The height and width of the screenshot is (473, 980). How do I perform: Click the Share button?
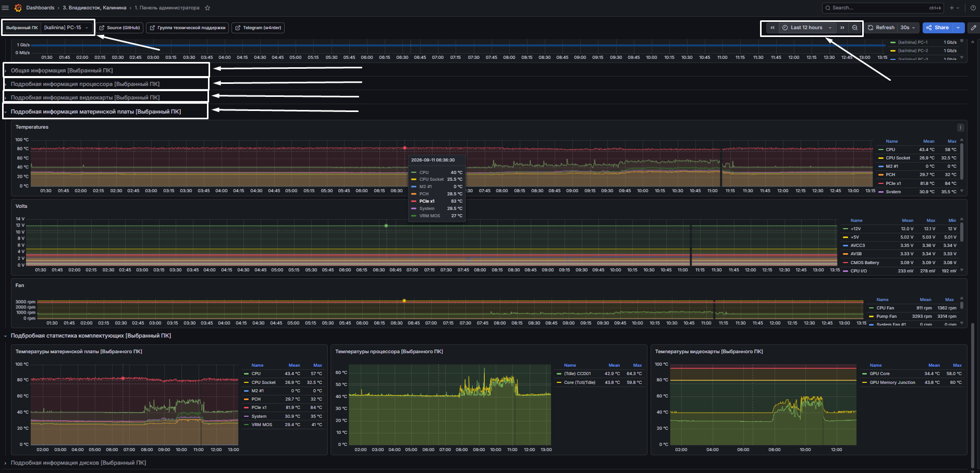click(x=937, y=28)
